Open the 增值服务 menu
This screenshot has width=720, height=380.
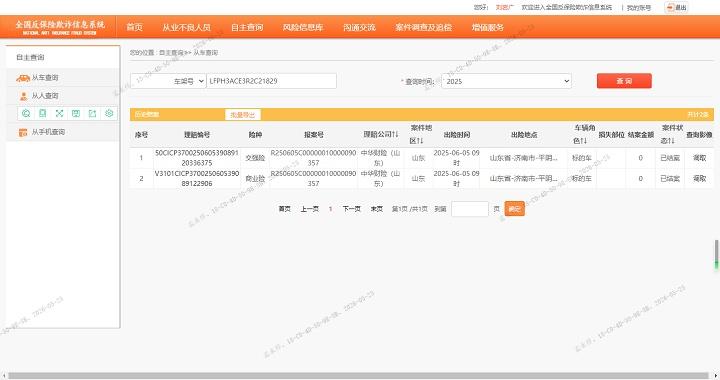[x=488, y=27]
